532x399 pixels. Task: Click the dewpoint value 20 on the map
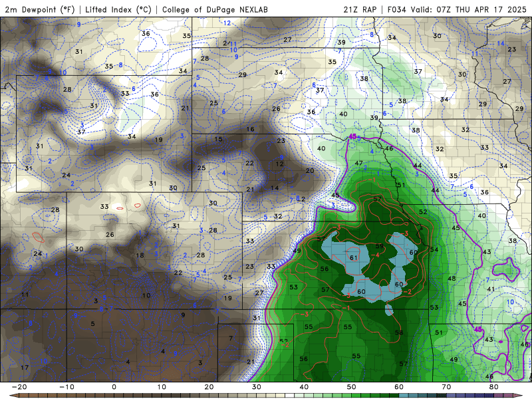click(310, 171)
